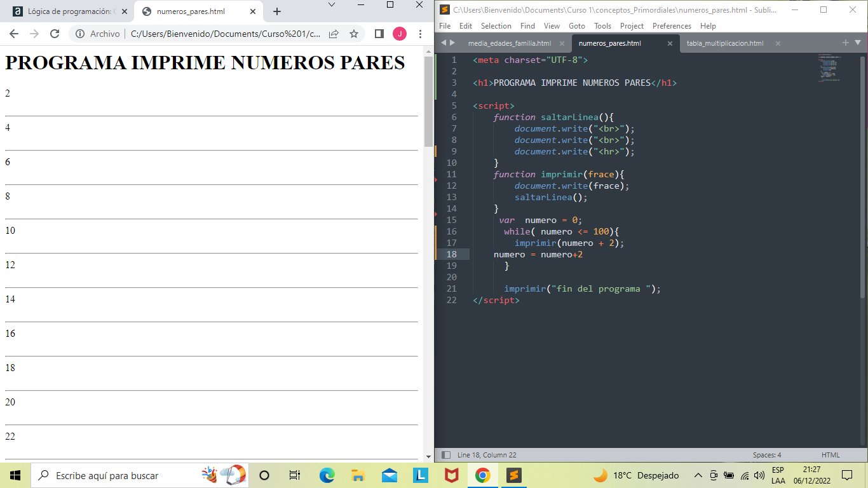The width and height of the screenshot is (868, 488).
Task: Close the media_edades_familia.html tab
Action: tap(562, 43)
